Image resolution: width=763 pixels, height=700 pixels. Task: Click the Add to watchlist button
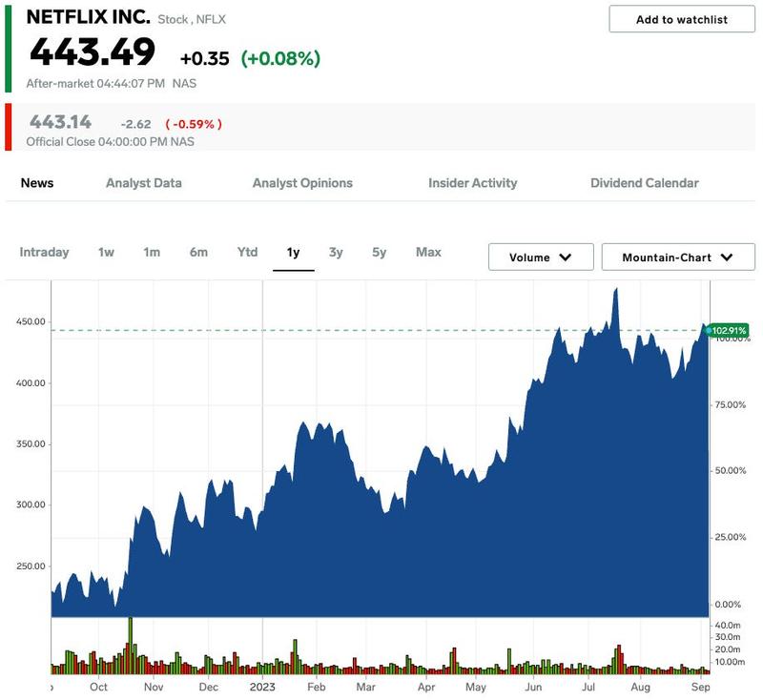(681, 19)
